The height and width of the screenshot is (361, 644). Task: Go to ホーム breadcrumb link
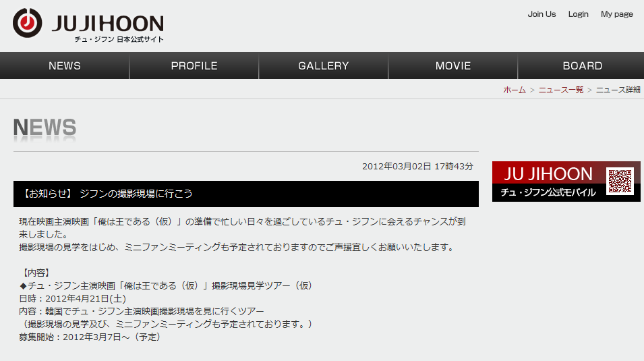click(515, 90)
